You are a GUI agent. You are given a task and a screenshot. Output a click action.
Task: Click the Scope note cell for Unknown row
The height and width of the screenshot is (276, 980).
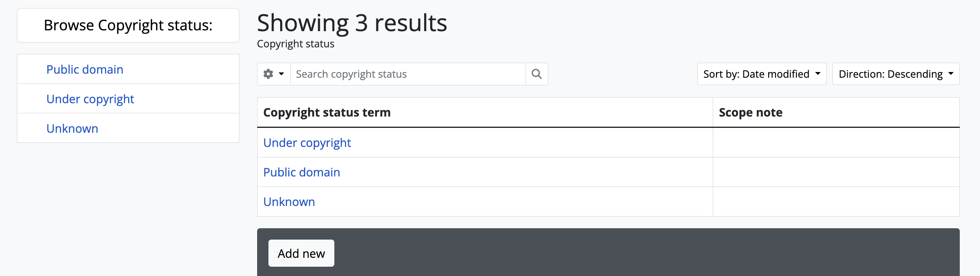(x=836, y=202)
